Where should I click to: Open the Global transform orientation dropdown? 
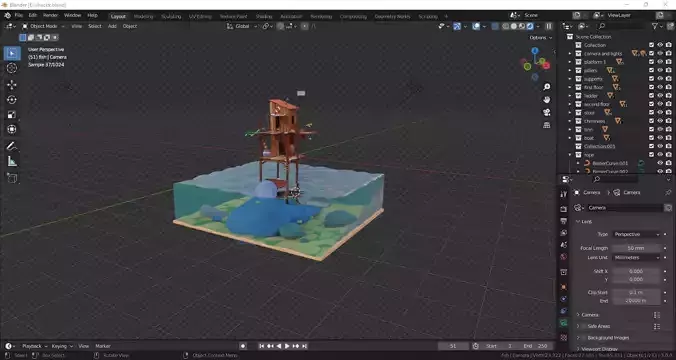[242, 26]
